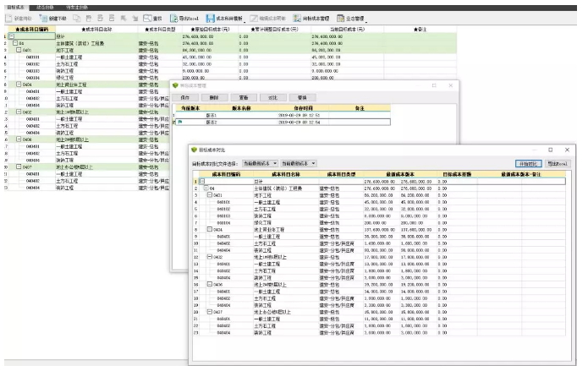Open the second version comparison dropdown
588x371 pixels.
click(x=298, y=162)
